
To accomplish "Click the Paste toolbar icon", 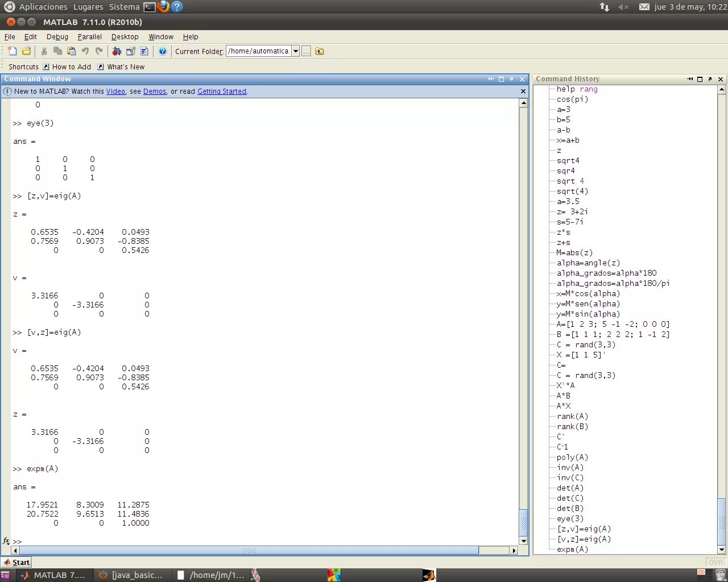I will pyautogui.click(x=71, y=51).
